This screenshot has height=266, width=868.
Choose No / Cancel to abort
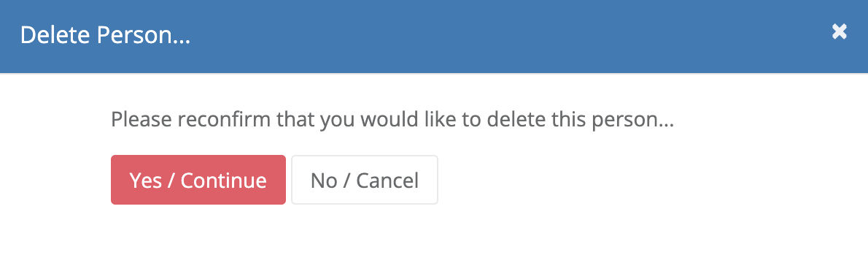pyautogui.click(x=365, y=180)
